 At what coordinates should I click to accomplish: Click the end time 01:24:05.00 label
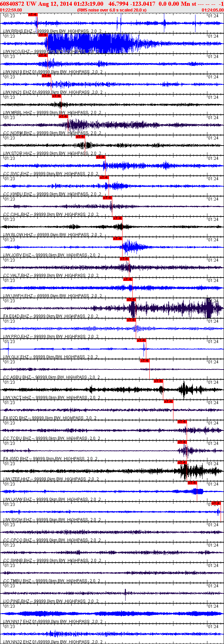[212, 10]
